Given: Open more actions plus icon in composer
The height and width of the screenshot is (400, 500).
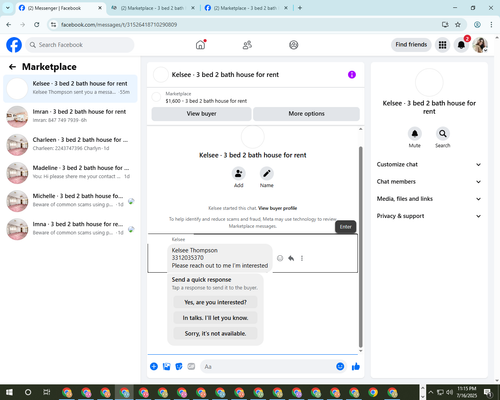Looking at the screenshot, I should pos(154,367).
